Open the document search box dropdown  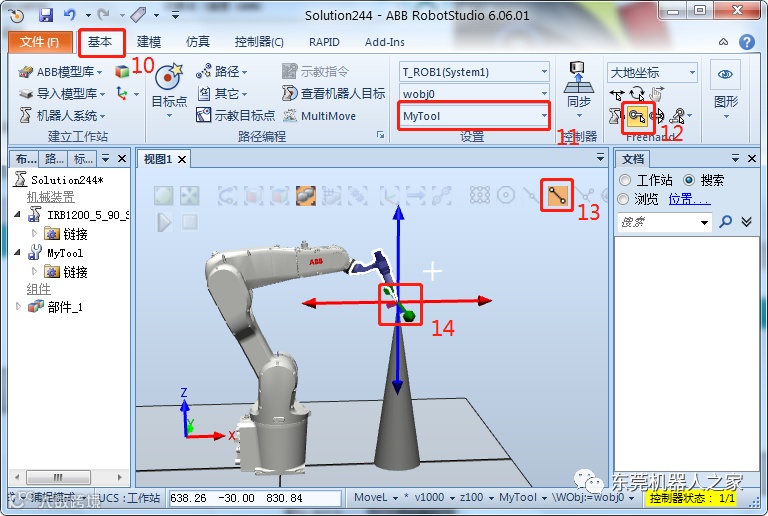pos(704,222)
